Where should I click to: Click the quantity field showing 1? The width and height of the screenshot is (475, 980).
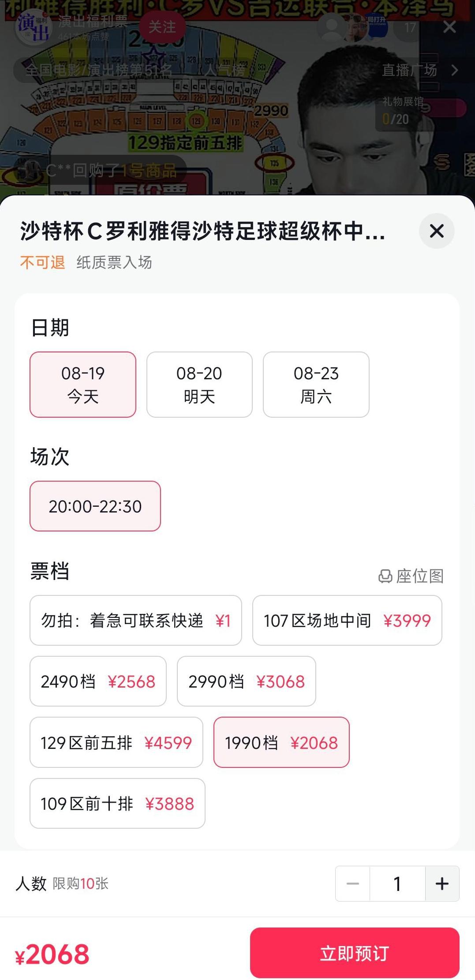coord(397,883)
